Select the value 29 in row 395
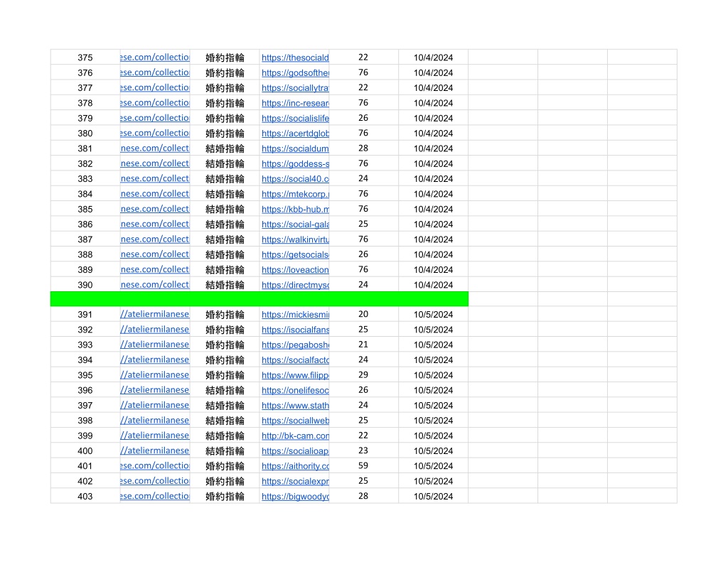This screenshot has width=728, height=562. 363,374
